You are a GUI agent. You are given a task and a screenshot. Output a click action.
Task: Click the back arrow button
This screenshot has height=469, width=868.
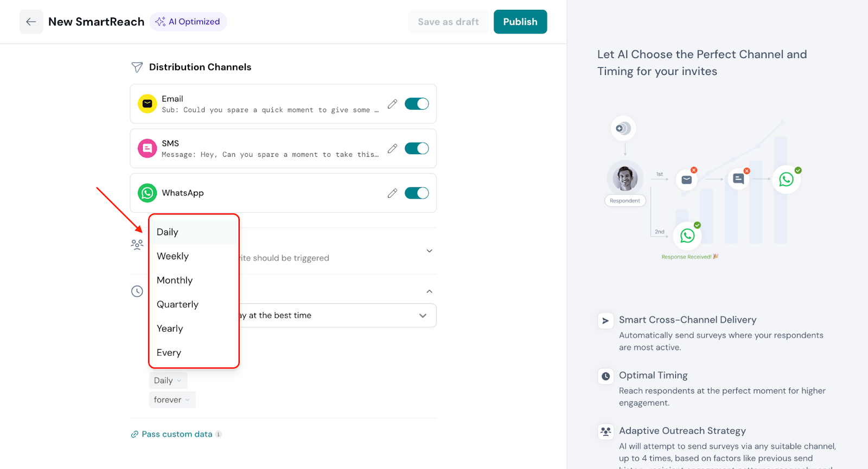pos(31,22)
